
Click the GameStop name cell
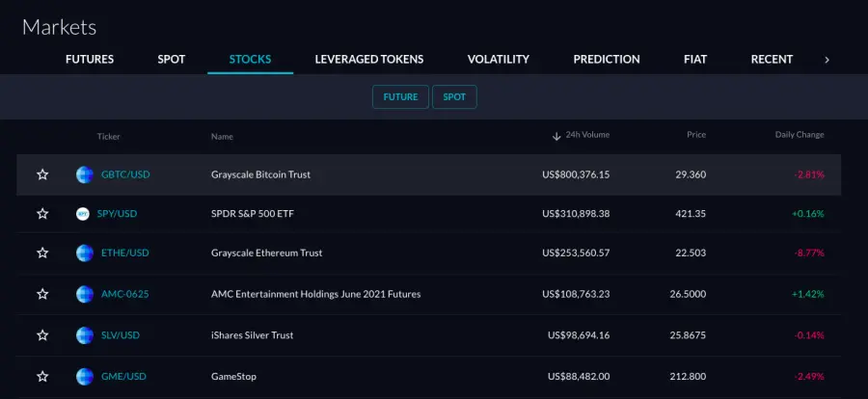point(233,377)
